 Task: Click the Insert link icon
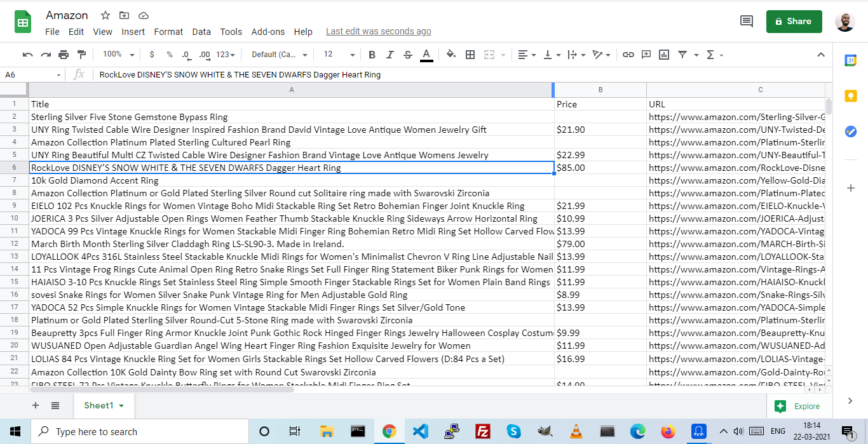[628, 55]
